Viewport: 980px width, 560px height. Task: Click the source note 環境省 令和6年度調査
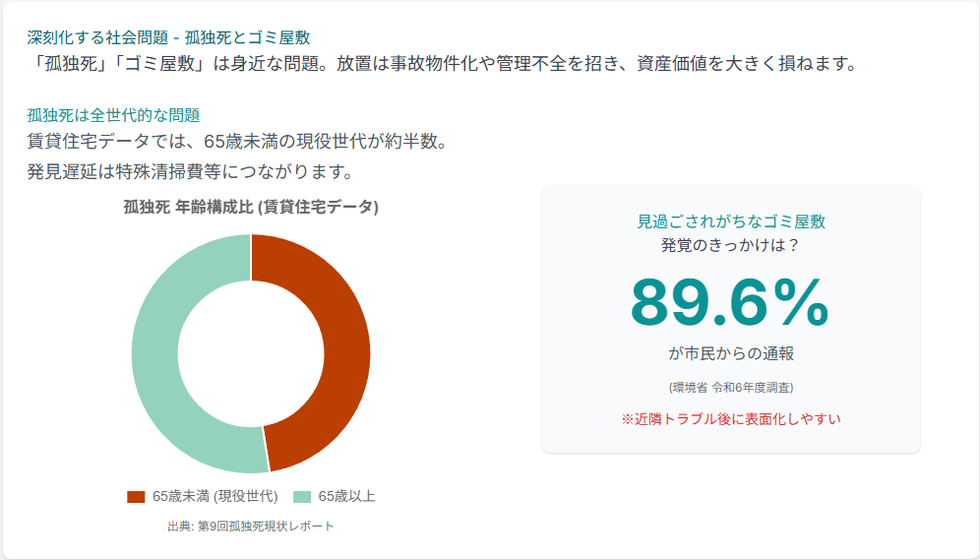point(730,387)
